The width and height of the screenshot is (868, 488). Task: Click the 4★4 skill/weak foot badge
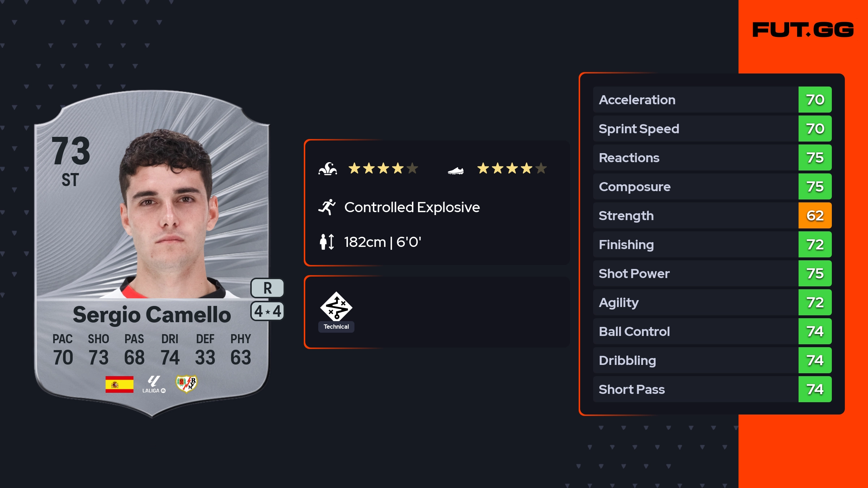pyautogui.click(x=267, y=311)
